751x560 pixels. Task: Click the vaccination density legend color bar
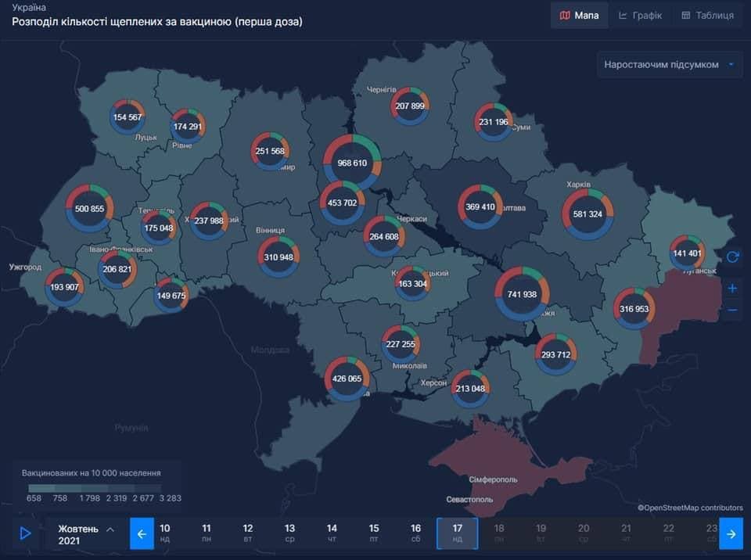94,487
